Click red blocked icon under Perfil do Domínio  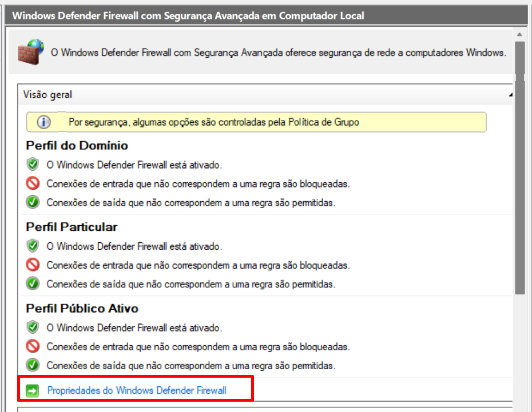point(33,183)
